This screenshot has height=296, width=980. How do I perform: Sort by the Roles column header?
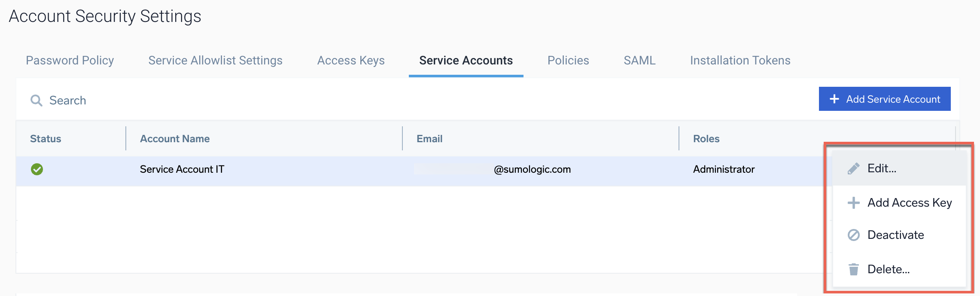click(706, 139)
